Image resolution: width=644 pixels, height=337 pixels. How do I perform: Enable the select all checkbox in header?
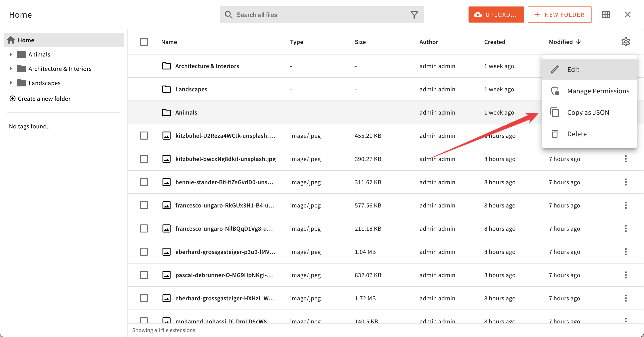[144, 42]
